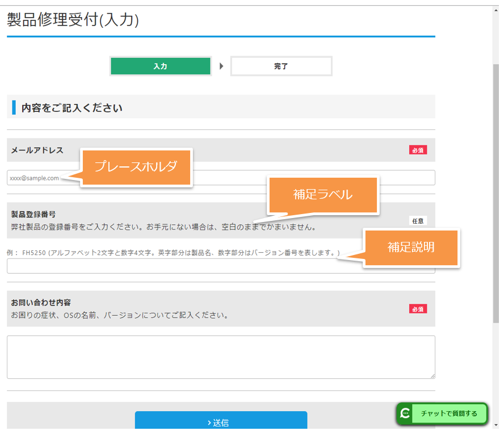This screenshot has width=504, height=435.
Task: Select the 入力 step indicator
Action: 160,66
